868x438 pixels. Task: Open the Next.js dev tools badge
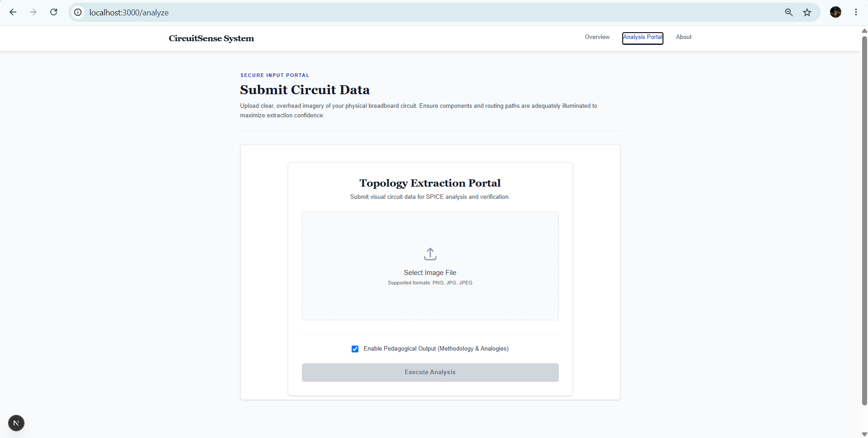point(16,423)
